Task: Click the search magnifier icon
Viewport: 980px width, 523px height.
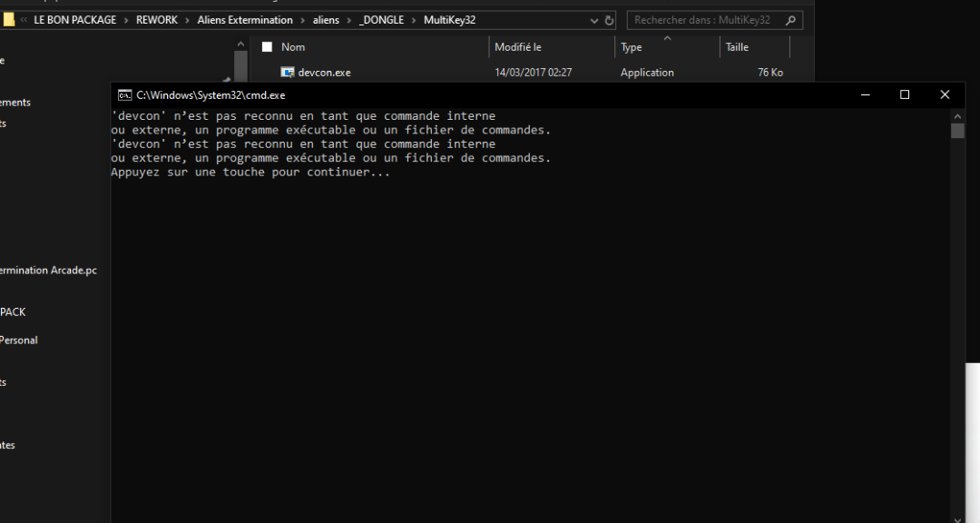Action: (789, 20)
